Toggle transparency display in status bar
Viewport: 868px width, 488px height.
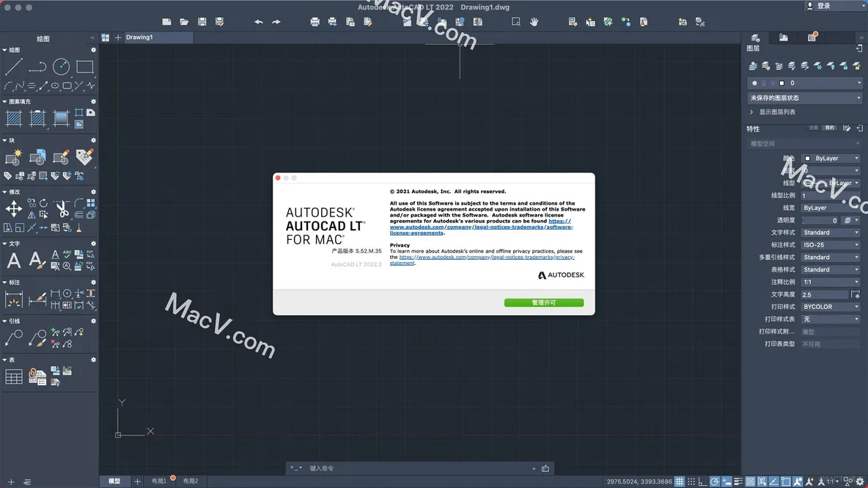tap(750, 482)
